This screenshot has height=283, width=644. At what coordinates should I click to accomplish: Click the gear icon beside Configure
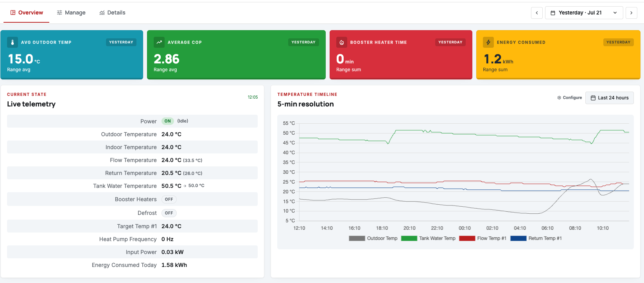[x=559, y=98]
